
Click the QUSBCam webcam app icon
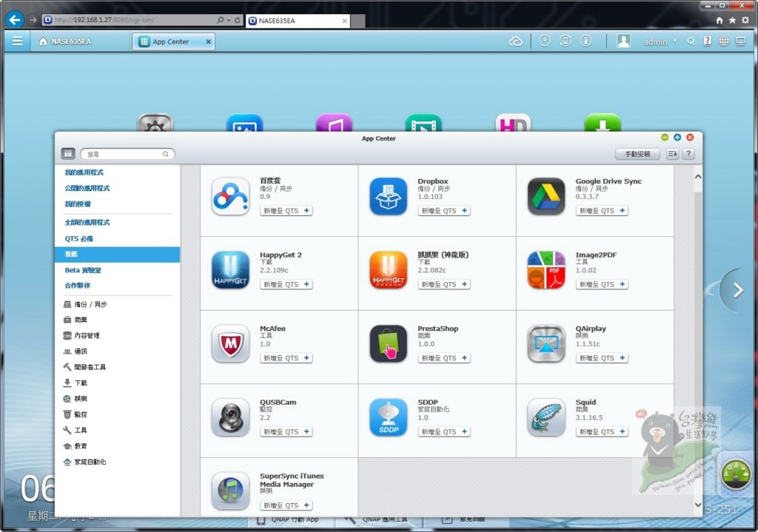tap(231, 417)
